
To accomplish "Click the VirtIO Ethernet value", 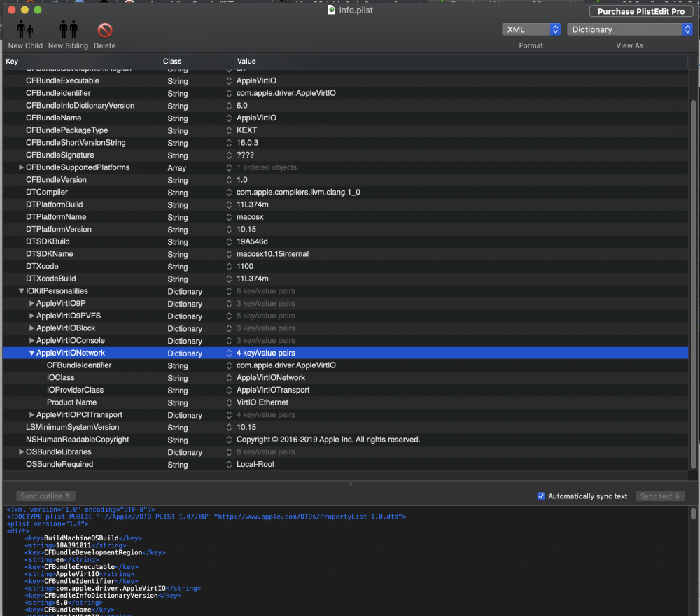I will 262,402.
